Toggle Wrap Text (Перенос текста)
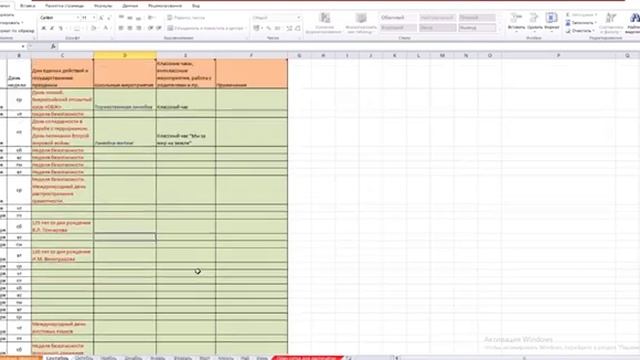Image resolution: width=640 pixels, height=360 pixels. coord(186,18)
